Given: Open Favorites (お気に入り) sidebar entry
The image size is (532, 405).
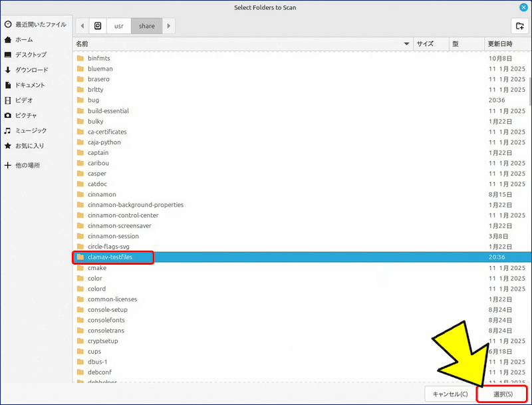Looking at the screenshot, I should (x=24, y=146).
